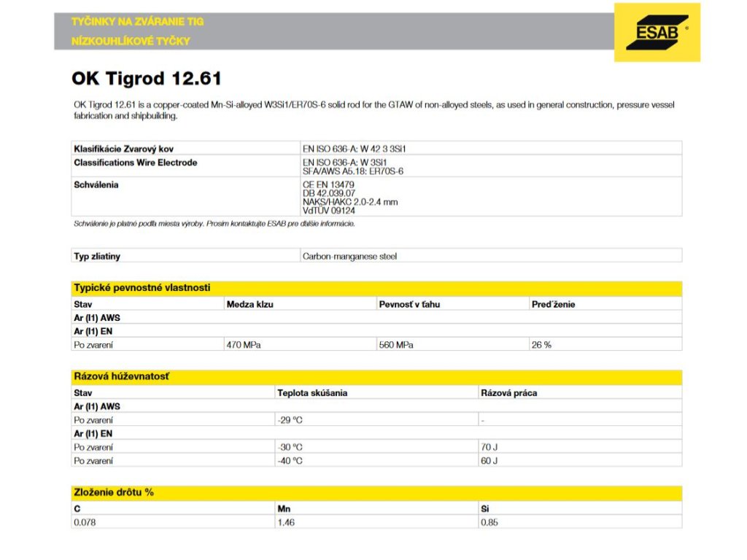Screen dimensions: 747x560
Task: Click column header 'Pevnosť v ťahu'
Action: 409,304
